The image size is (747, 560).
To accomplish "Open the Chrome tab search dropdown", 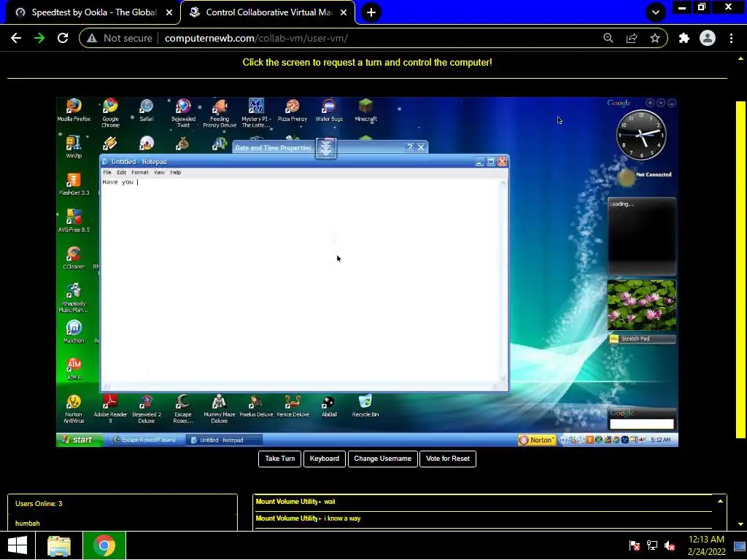I will 656,12.
